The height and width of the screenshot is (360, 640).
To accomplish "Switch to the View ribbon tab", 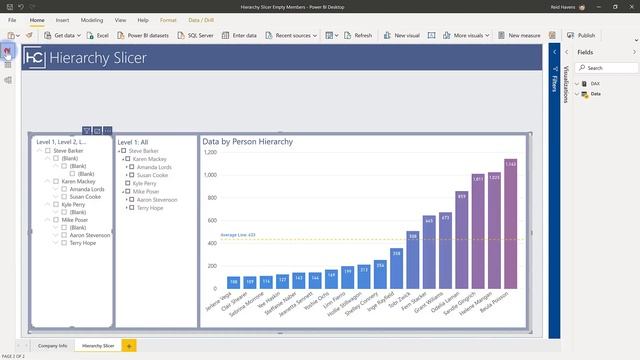I will 120,20.
